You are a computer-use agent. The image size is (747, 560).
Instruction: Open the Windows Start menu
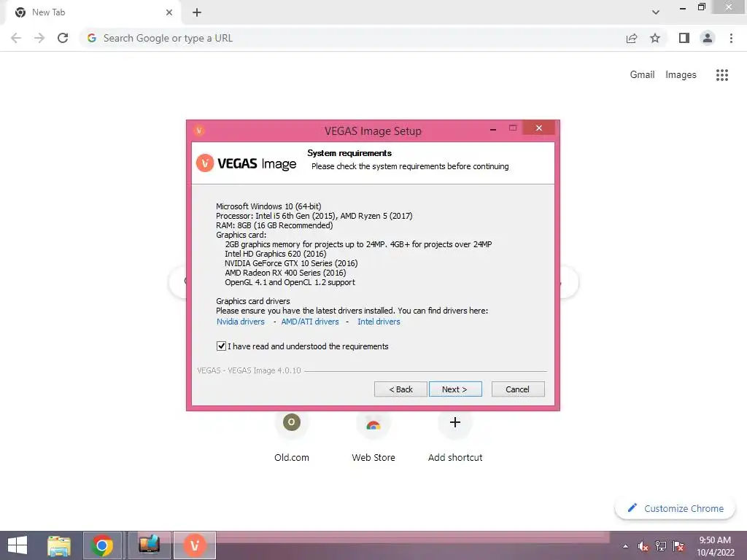[x=18, y=545]
